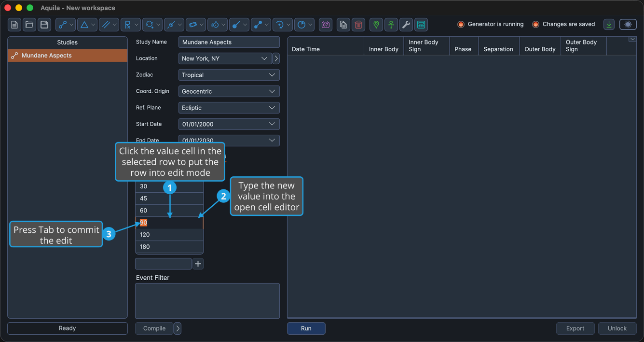The height and width of the screenshot is (342, 644).
Task: Open the cycle arrows study tool
Action: 152,25
